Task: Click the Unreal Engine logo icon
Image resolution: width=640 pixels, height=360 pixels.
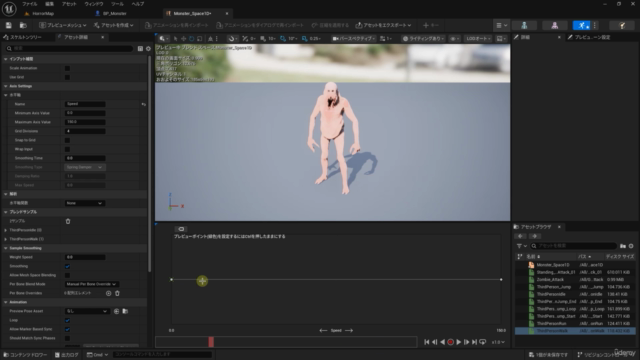Action: click(x=9, y=8)
